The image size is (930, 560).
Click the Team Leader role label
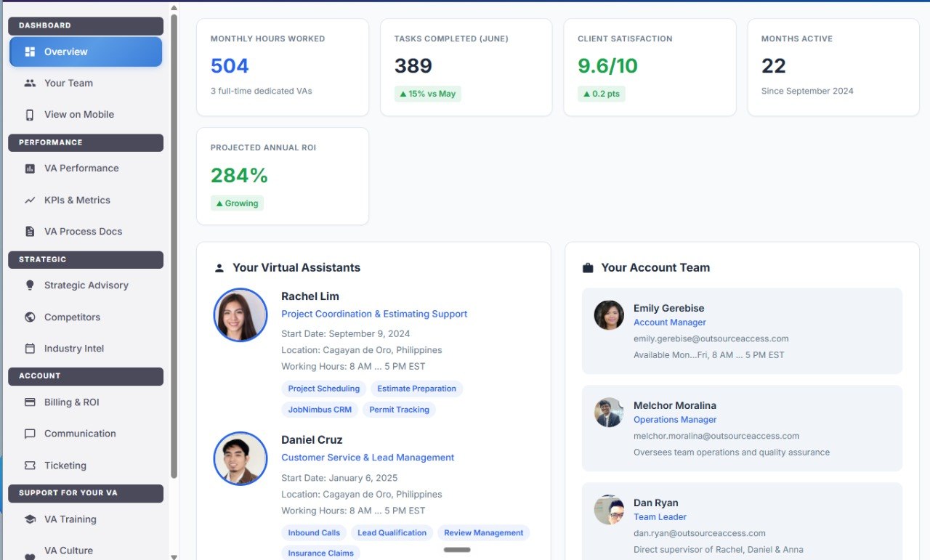pos(660,517)
